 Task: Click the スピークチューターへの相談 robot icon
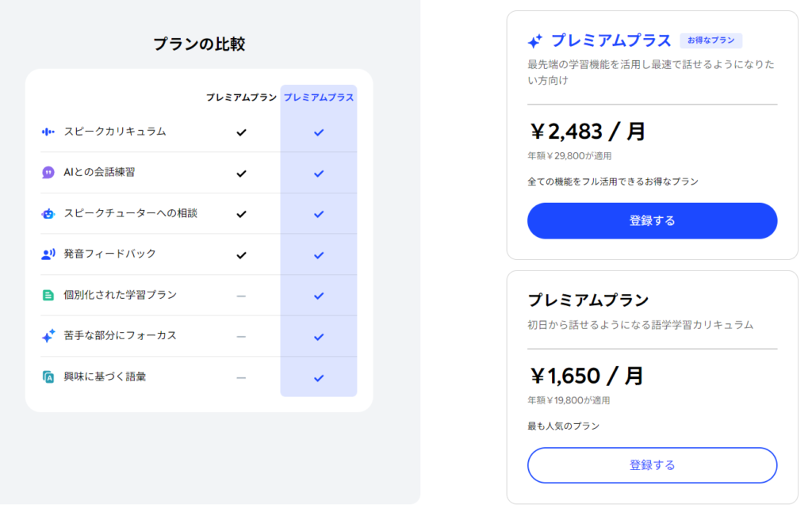click(48, 213)
